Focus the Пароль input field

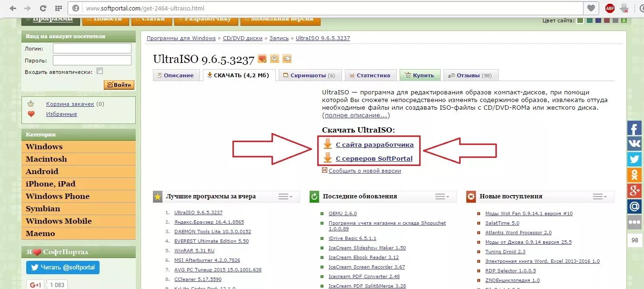[x=92, y=60]
